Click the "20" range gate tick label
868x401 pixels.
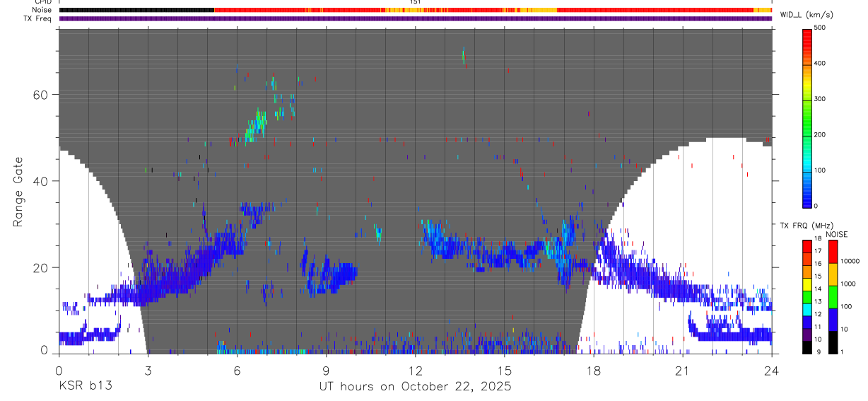(x=42, y=268)
